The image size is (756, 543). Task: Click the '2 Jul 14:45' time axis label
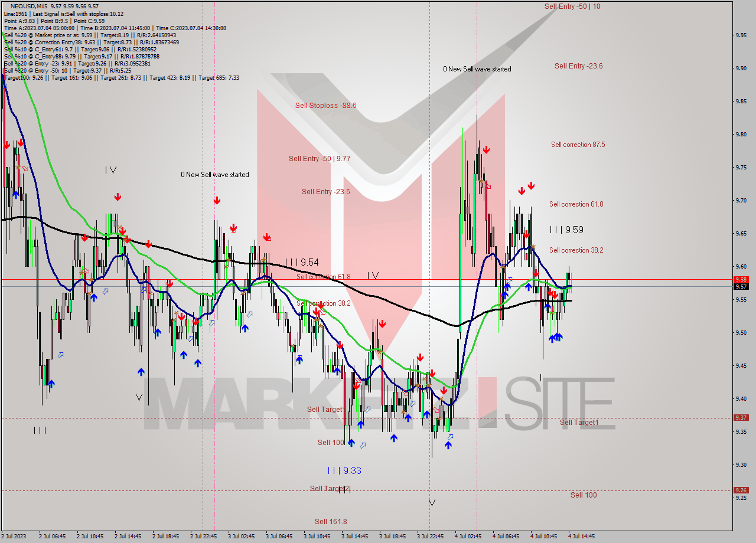click(128, 537)
